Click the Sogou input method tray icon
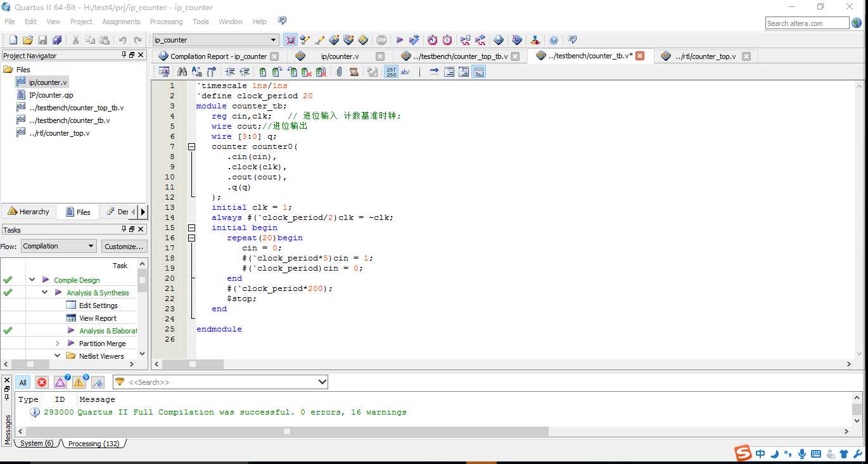 [743, 453]
